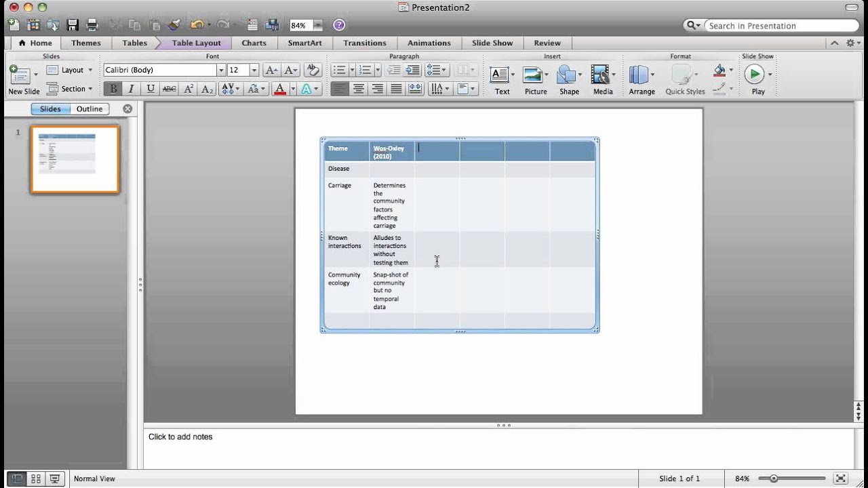Viewport: 868px width, 488px height.
Task: Open the Animations tab
Action: click(429, 43)
